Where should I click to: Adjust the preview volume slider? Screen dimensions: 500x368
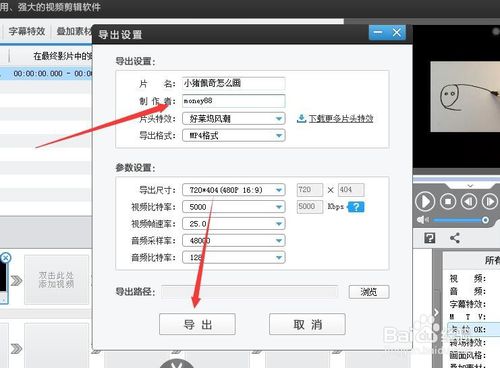(460, 220)
